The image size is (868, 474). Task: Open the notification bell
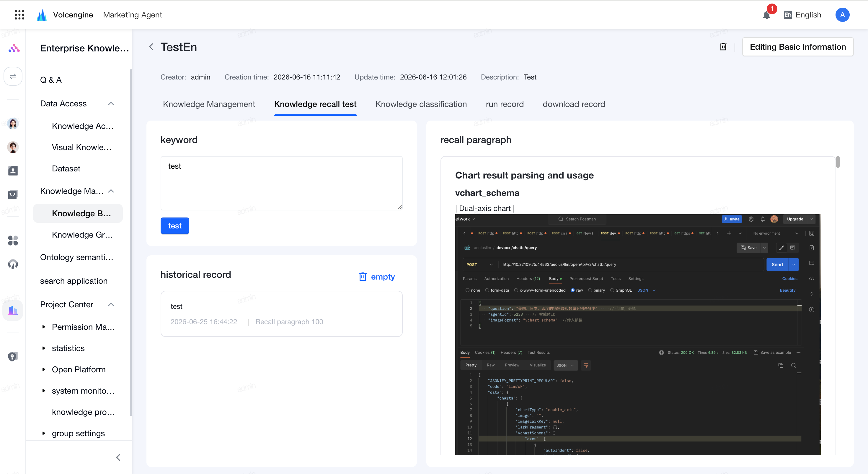coord(766,15)
